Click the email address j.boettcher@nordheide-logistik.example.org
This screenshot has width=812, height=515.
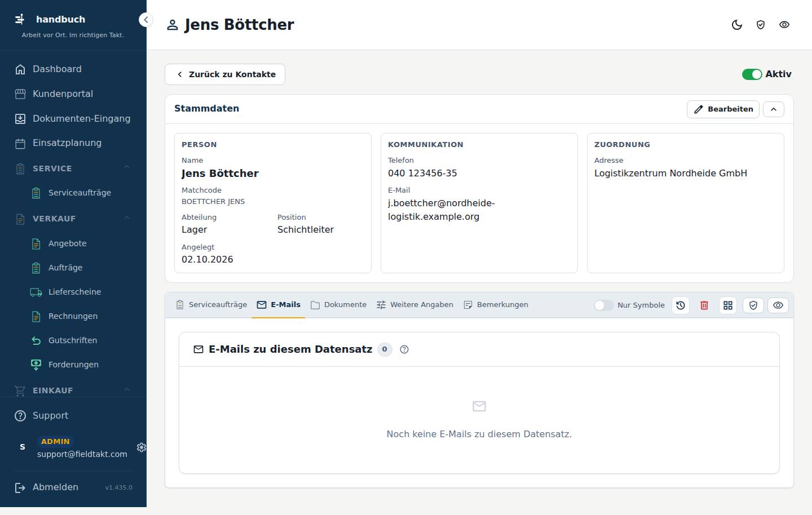coord(441,210)
